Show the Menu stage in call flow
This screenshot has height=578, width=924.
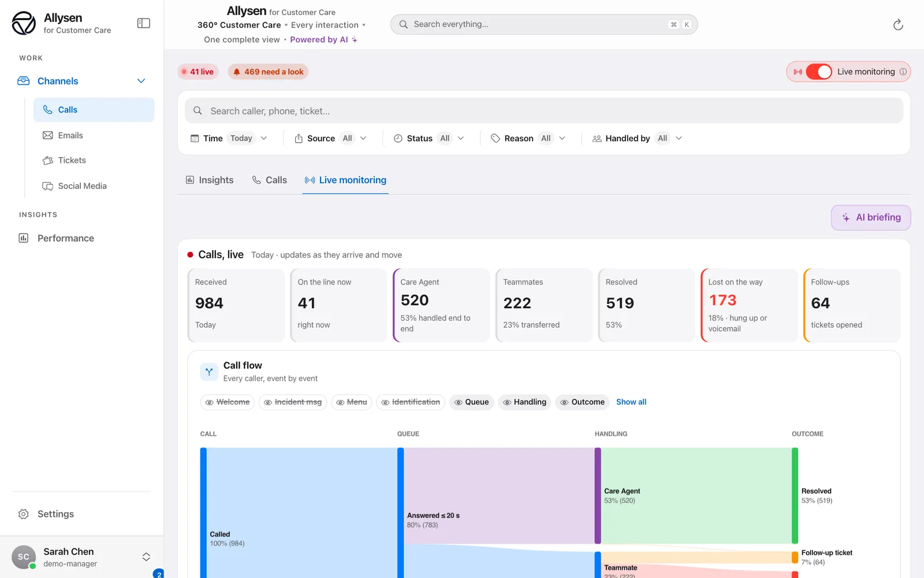click(352, 402)
